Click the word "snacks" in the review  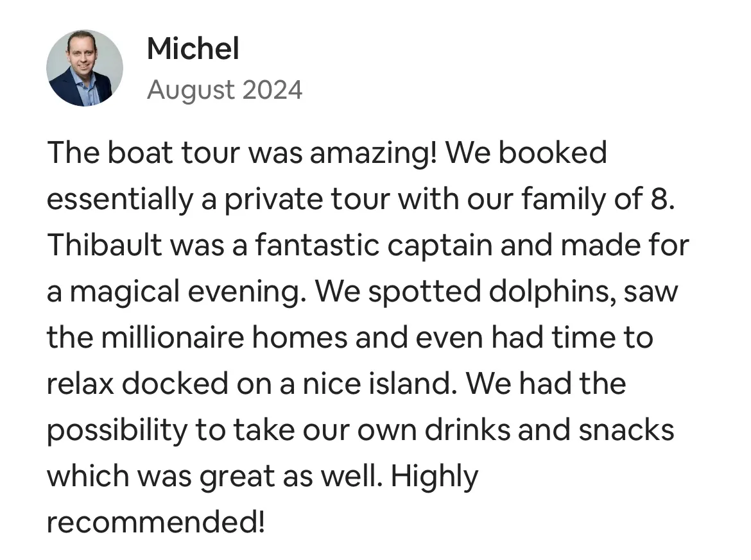coord(626,430)
